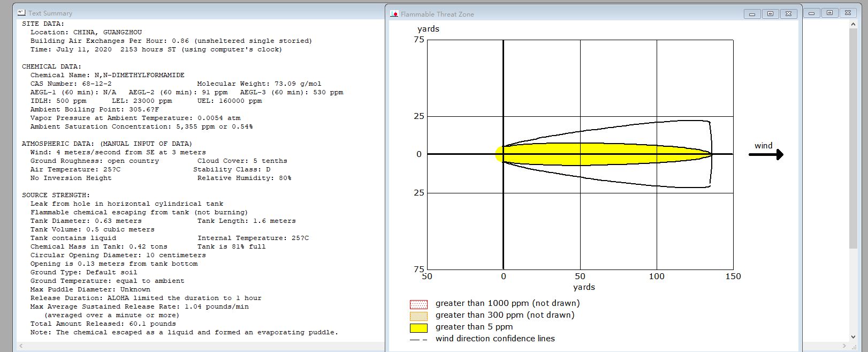This screenshot has width=868, height=352.
Task: Click the 'Stability Class: D' text
Action: tap(232, 169)
